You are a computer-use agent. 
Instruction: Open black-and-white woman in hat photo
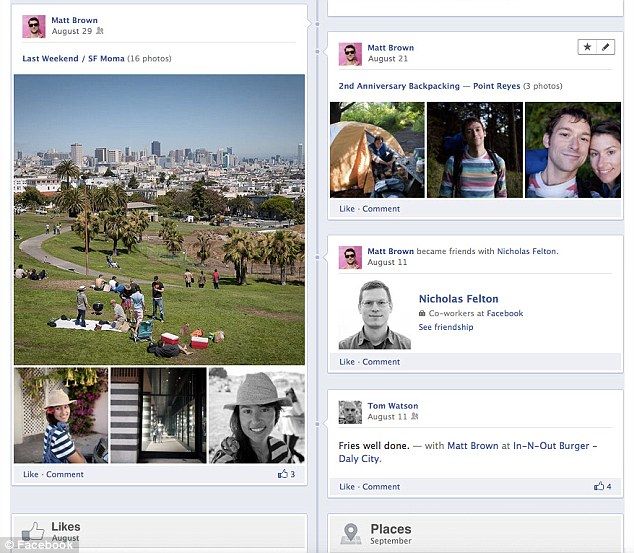click(x=257, y=415)
